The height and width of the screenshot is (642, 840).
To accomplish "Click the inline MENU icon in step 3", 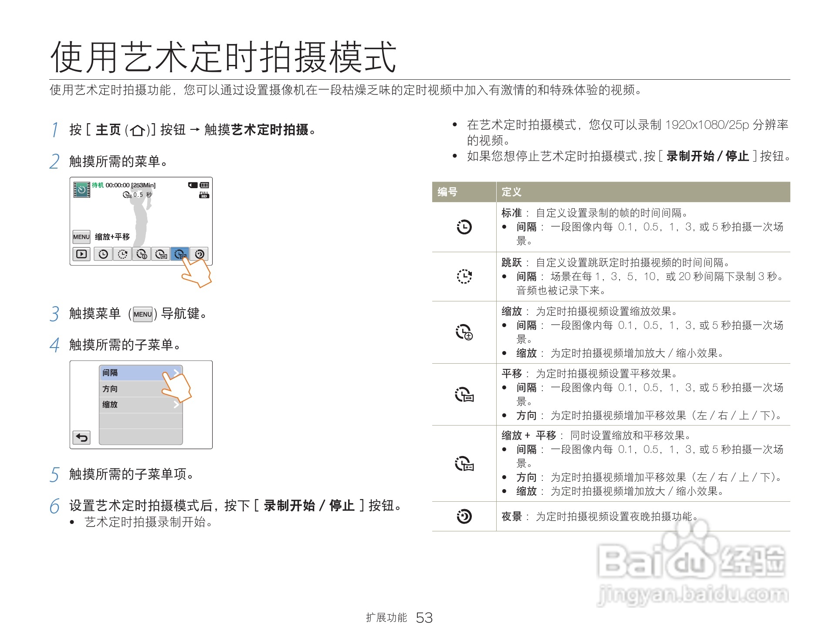I will (x=143, y=314).
